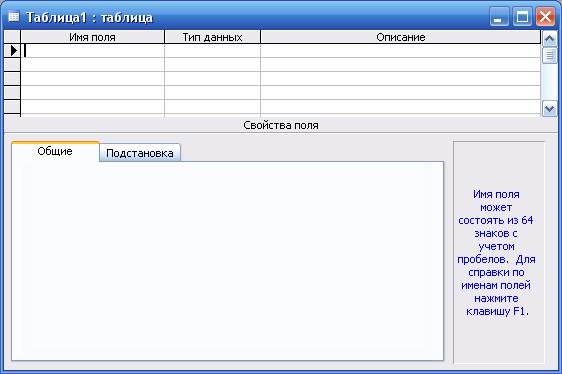Switch to the Общие tab
The height and width of the screenshot is (374, 562).
pos(55,151)
